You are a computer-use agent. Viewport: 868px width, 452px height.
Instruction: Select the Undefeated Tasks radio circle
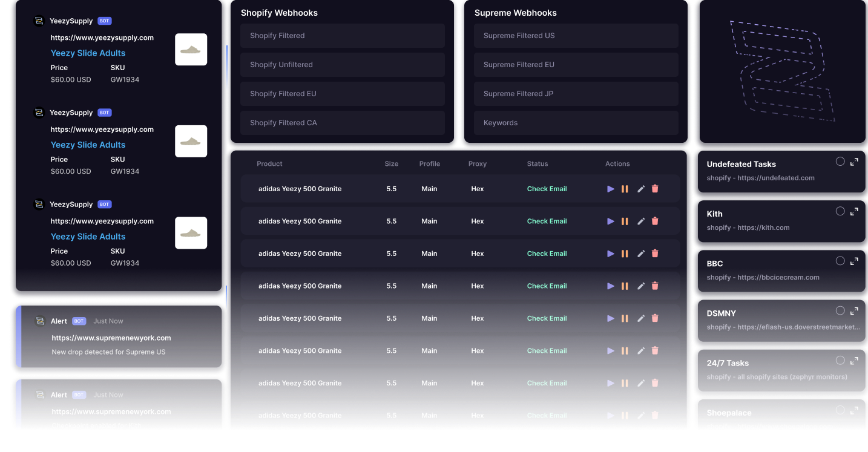[x=840, y=162]
